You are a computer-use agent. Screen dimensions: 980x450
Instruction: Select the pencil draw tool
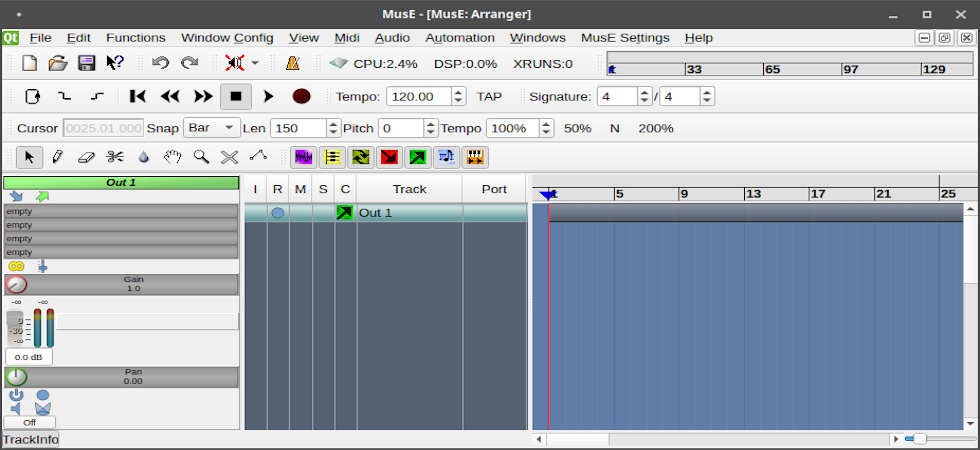[x=58, y=157]
